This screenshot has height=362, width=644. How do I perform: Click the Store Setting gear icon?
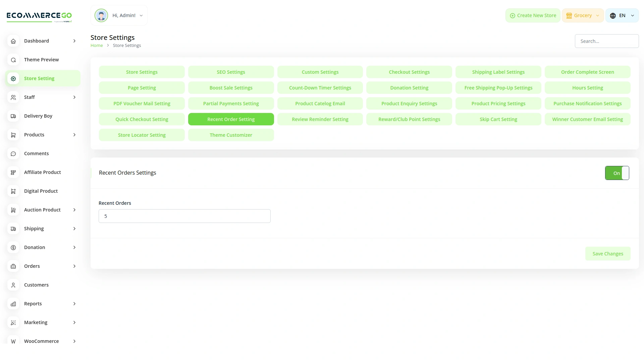13,78
